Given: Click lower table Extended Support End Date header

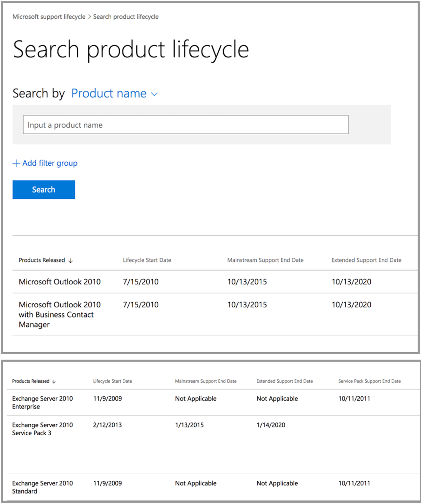Looking at the screenshot, I should pyautogui.click(x=285, y=381).
